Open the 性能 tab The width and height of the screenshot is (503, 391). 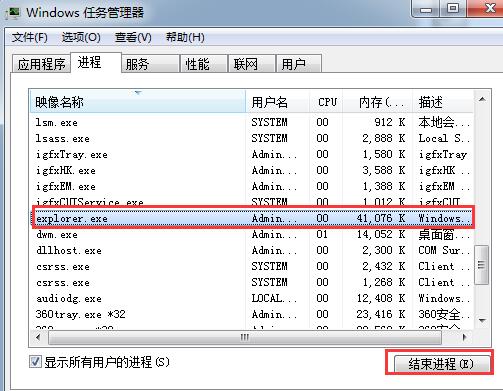coord(204,64)
